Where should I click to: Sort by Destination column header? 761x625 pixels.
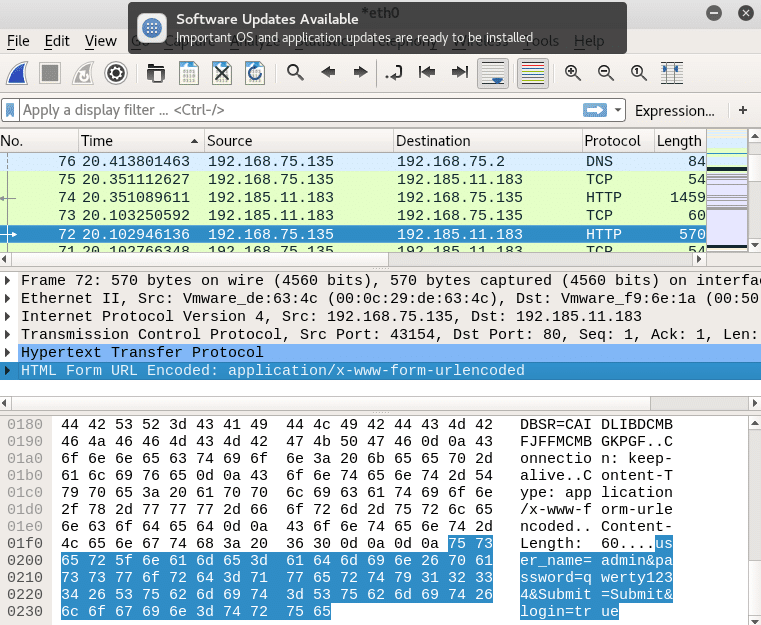pos(488,141)
